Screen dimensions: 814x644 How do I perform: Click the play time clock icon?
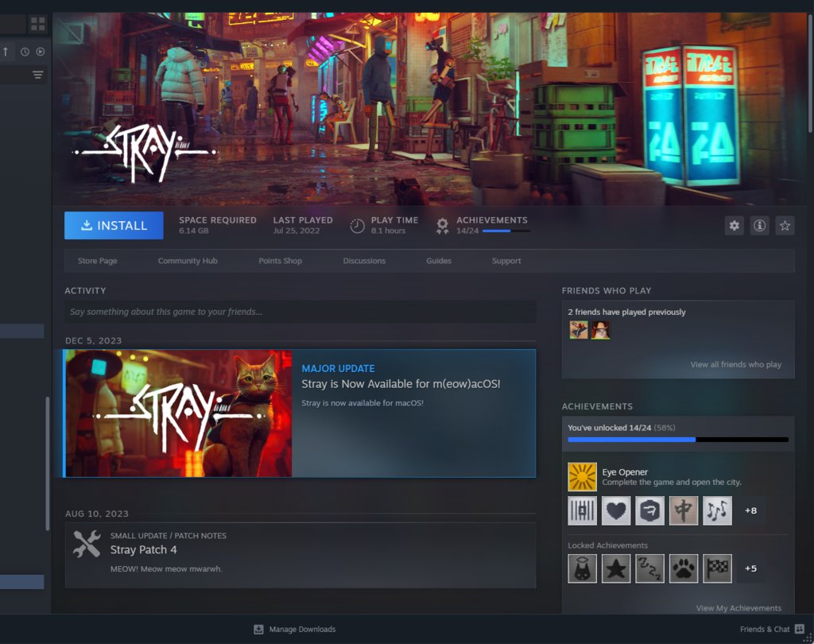(x=357, y=226)
